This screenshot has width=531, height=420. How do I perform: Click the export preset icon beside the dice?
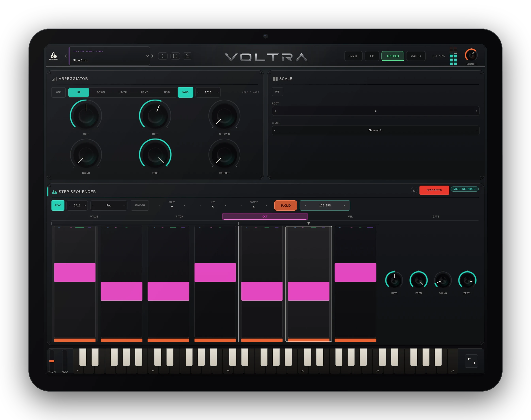[188, 56]
